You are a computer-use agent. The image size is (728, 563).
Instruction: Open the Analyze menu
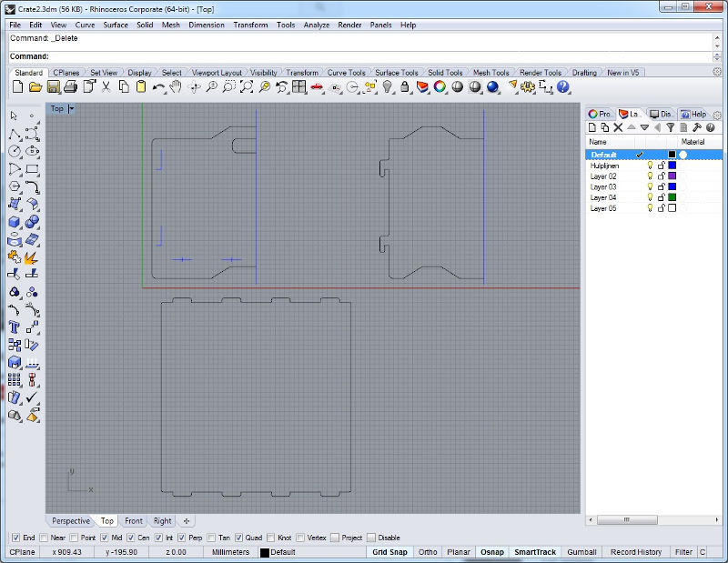317,25
